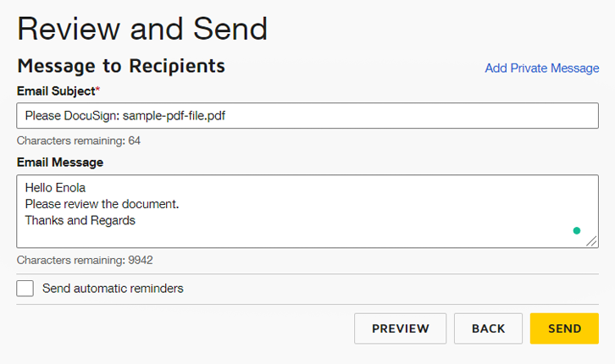Viewport: 615px width, 364px height.
Task: Click "Characters remaining: 9942" counter text
Action: tap(85, 260)
